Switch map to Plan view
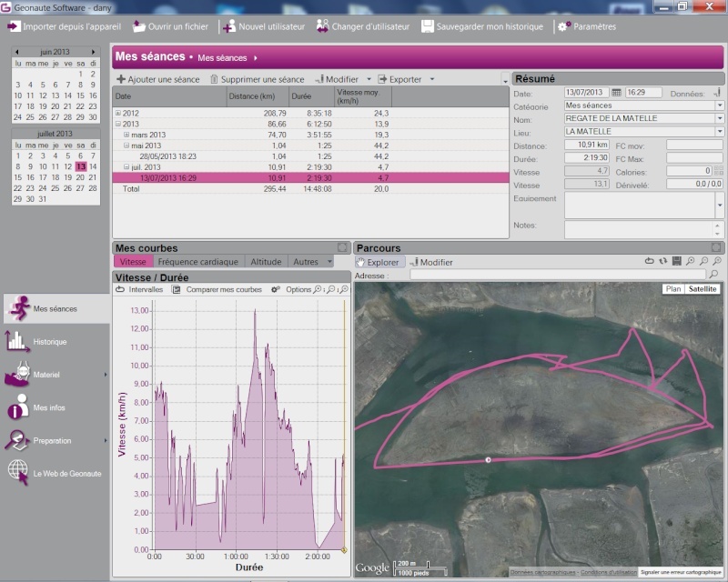Screen dimensions: 728x582 [x=673, y=288]
